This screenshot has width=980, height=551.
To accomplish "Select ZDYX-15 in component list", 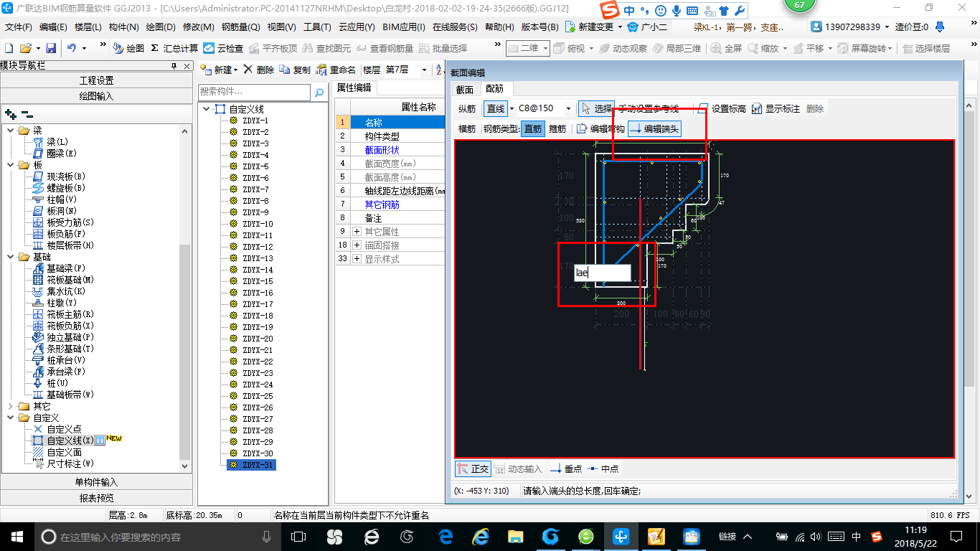I will pyautogui.click(x=258, y=281).
